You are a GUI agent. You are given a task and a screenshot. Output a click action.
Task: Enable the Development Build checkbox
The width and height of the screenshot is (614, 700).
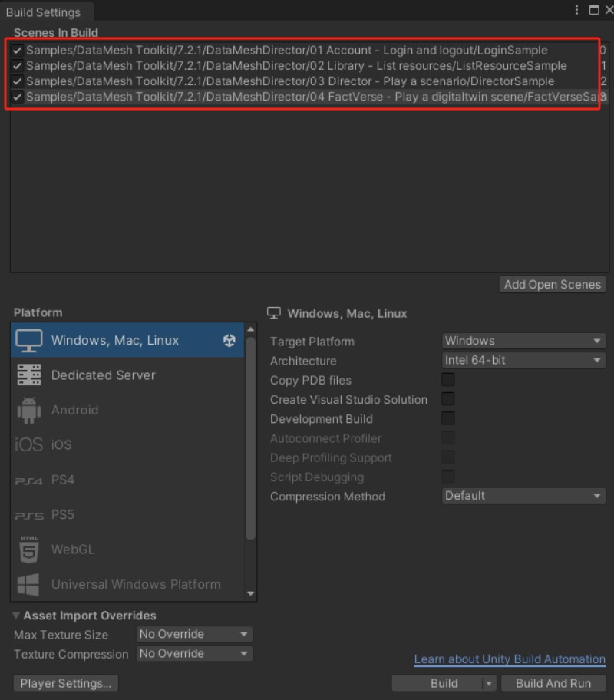click(447, 419)
